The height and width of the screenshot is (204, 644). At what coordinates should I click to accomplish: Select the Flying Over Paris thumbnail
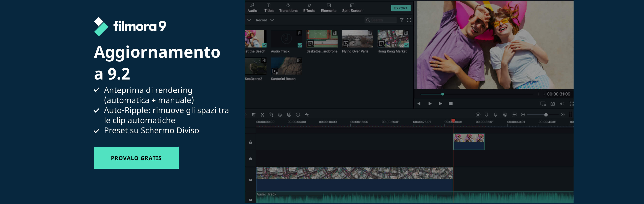358,39
